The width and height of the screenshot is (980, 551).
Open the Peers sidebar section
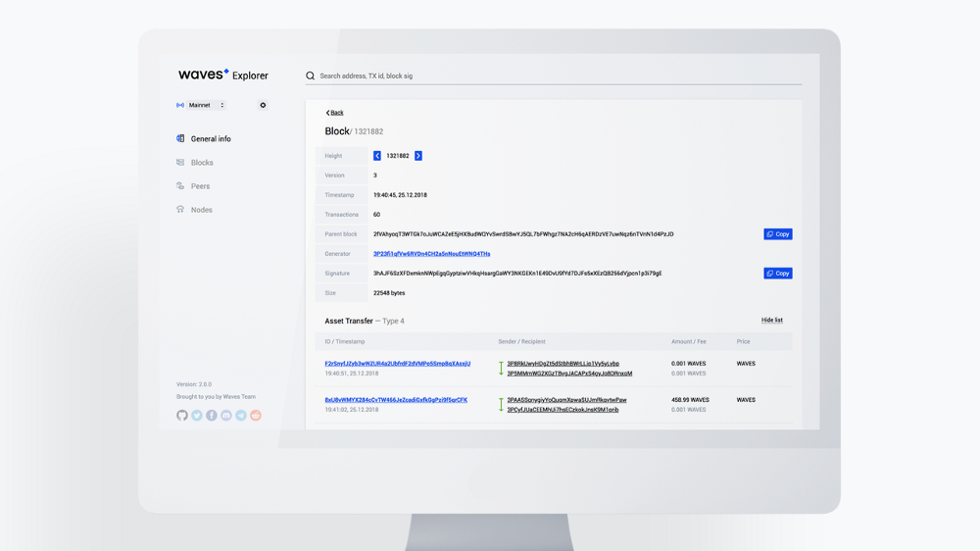[200, 186]
